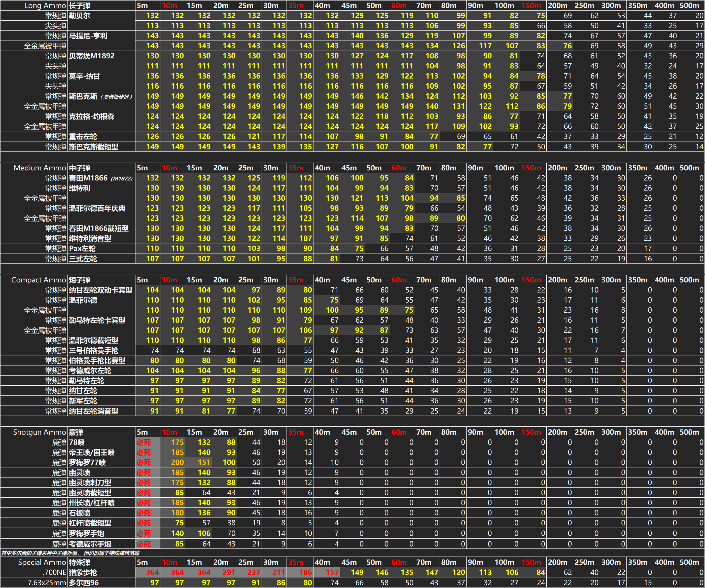The height and width of the screenshot is (588, 705).
Task: Select the 霰弹 header cell
Action: tap(101, 432)
